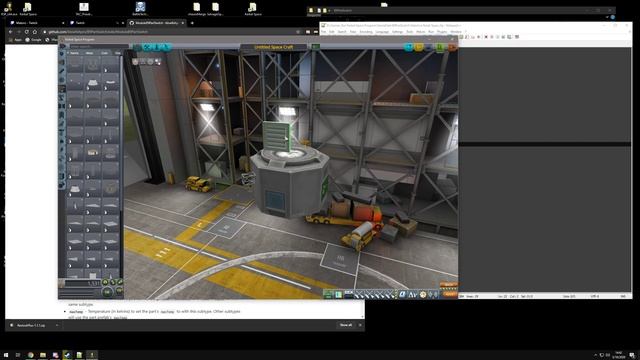The height and width of the screenshot is (360, 640).
Task: Open Notepad++ File menu
Action: point(324,32)
